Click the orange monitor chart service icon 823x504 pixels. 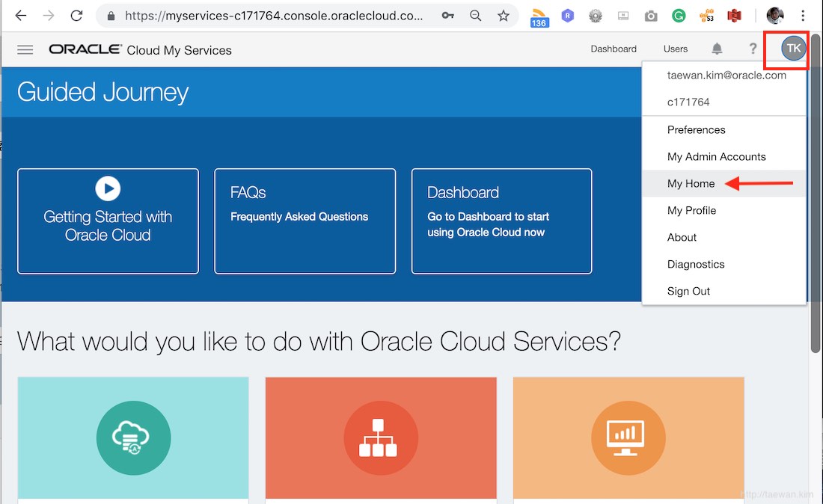pos(628,438)
